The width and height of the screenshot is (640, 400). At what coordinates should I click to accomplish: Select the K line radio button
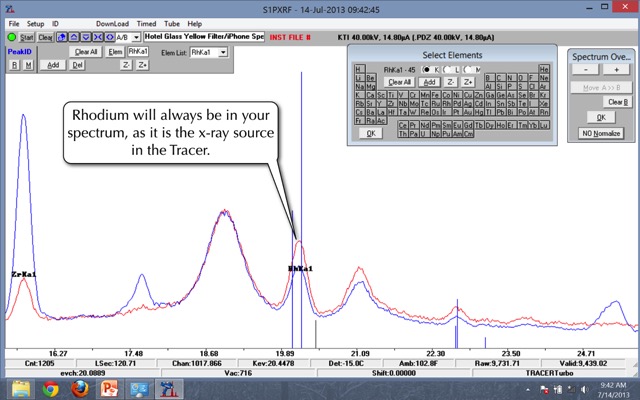427,68
